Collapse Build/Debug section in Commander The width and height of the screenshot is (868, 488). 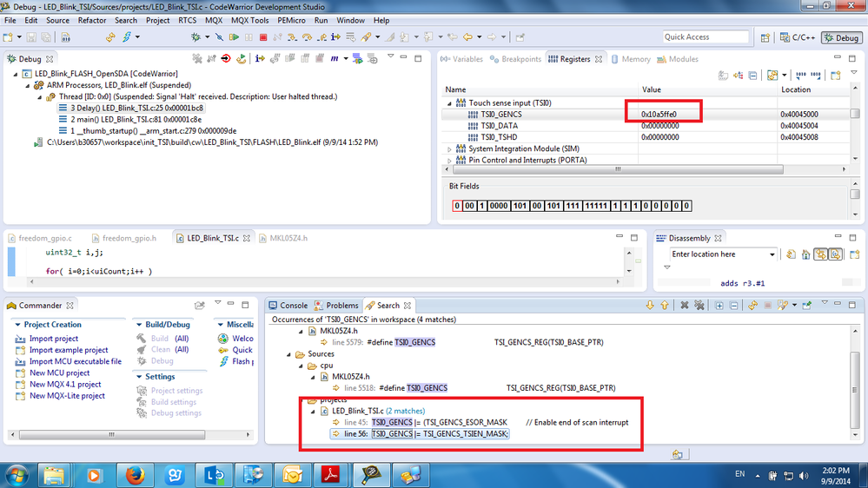click(x=139, y=325)
